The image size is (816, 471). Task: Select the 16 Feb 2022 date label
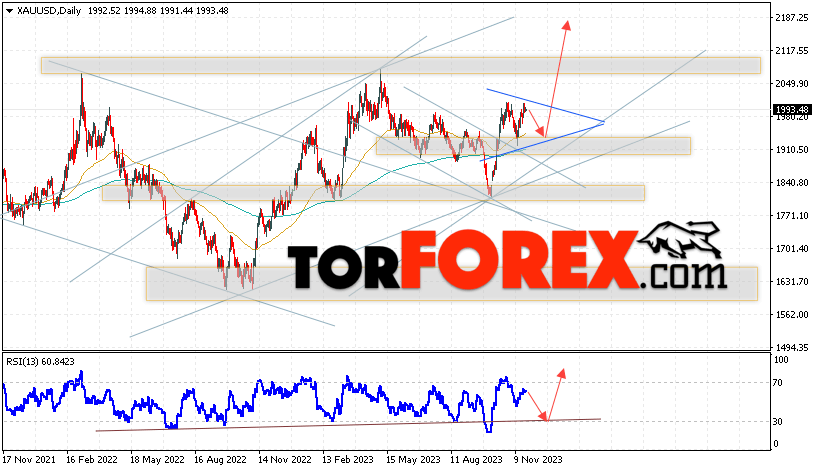pos(92,460)
